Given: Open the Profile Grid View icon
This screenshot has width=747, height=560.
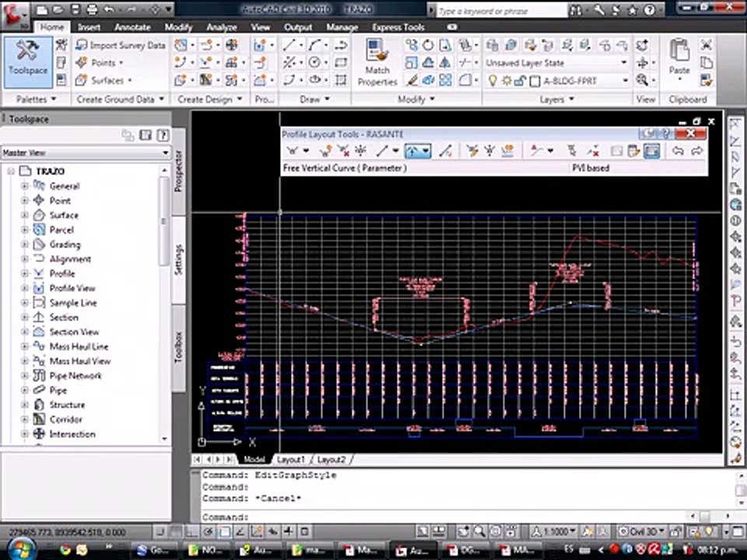Looking at the screenshot, I should tap(651, 152).
